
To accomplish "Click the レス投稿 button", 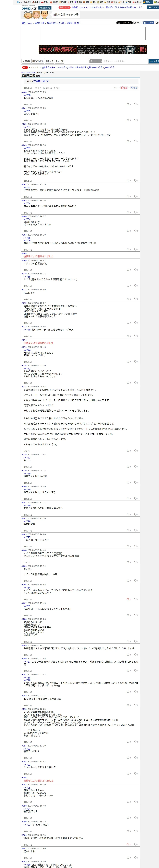I will pos(26,61).
